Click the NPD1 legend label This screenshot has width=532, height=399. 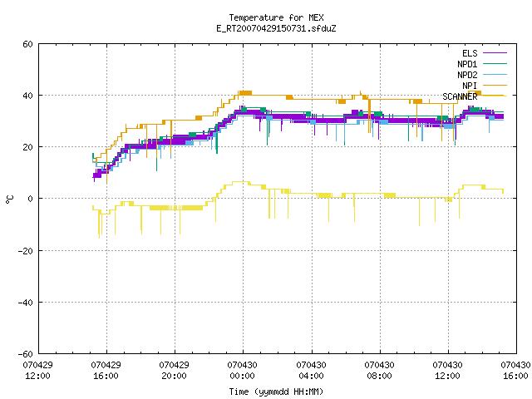coord(467,64)
